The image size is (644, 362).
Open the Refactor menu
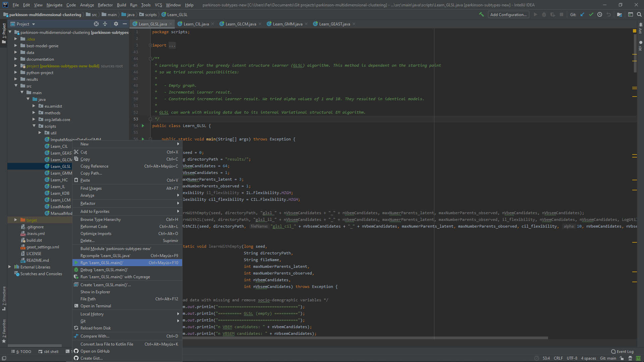pos(105,5)
